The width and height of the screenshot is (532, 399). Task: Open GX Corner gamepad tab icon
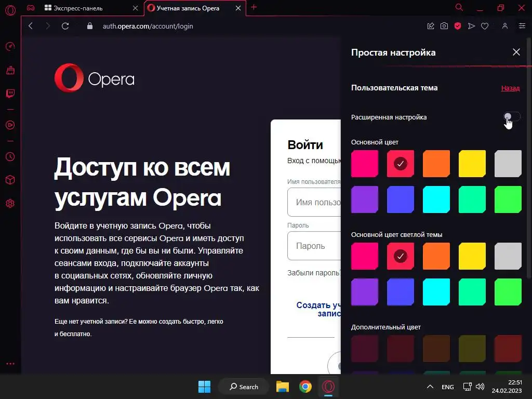pos(31,8)
